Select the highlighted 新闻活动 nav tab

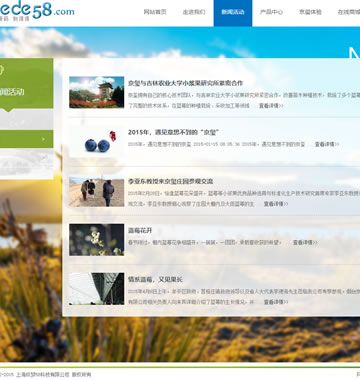click(x=233, y=13)
